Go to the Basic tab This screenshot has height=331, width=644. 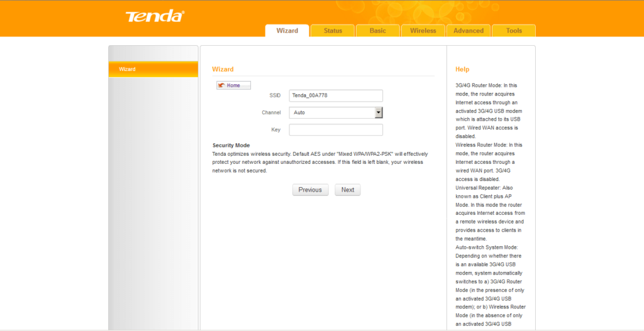378,31
